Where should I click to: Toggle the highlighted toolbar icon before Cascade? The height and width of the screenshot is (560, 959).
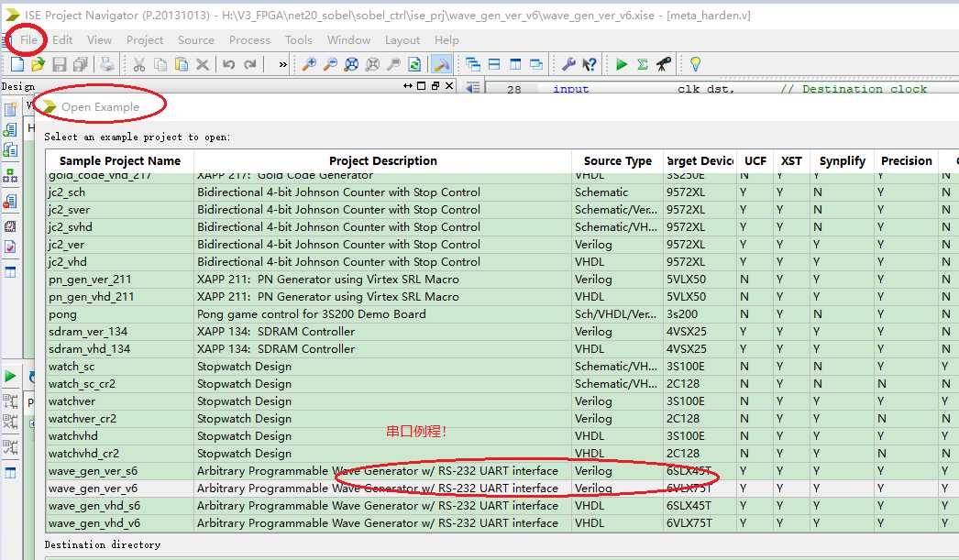(x=442, y=64)
